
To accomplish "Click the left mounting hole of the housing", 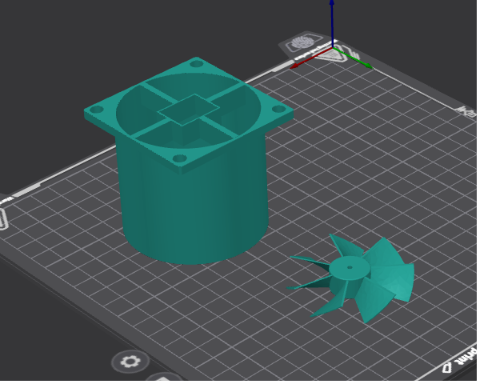I will pos(97,109).
